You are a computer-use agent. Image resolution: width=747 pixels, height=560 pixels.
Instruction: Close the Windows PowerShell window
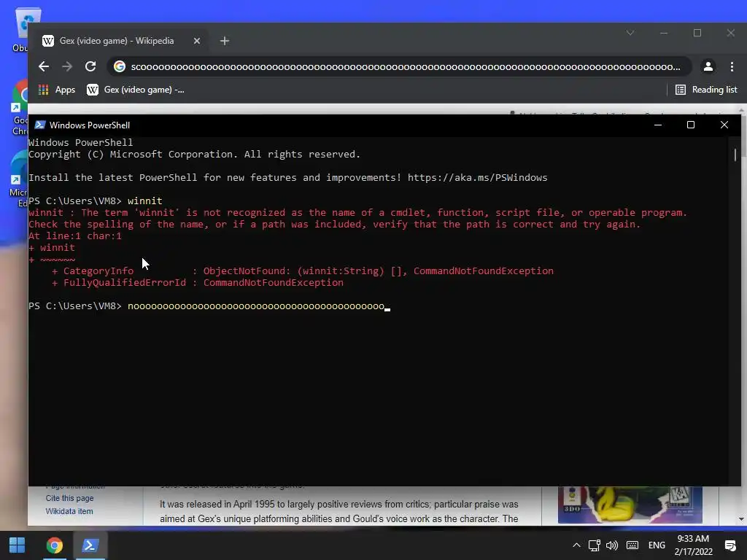[x=724, y=125]
